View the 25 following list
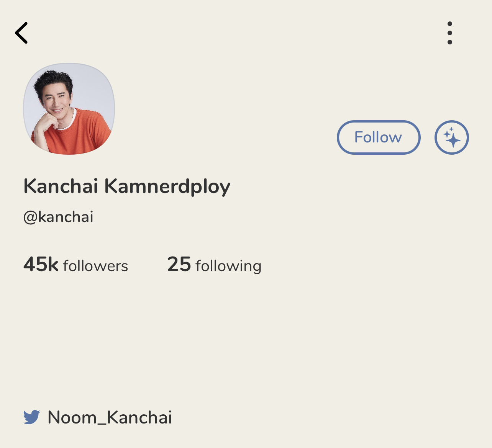Screen dimensions: 492x448 point(214,265)
